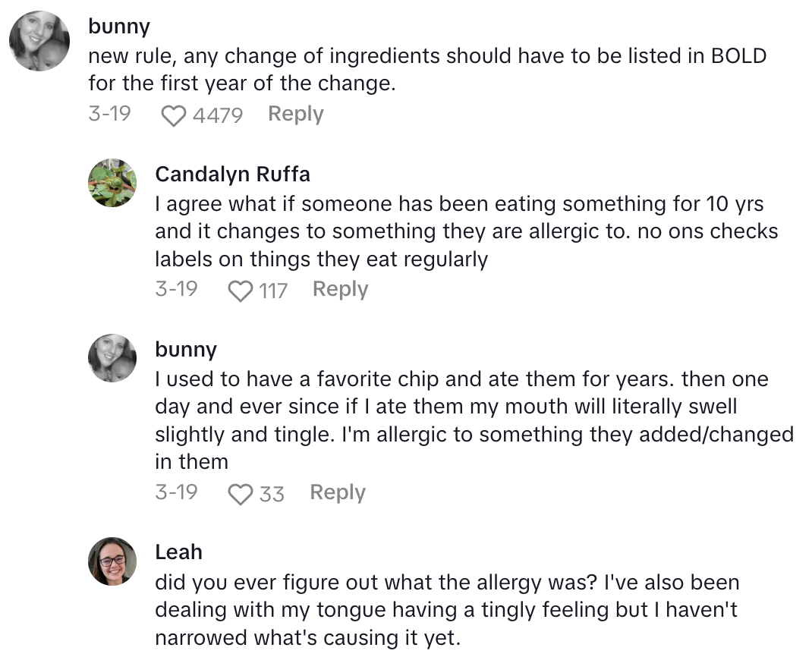
Task: Click Leah's comment about the allergy
Action: pyautogui.click(x=447, y=610)
